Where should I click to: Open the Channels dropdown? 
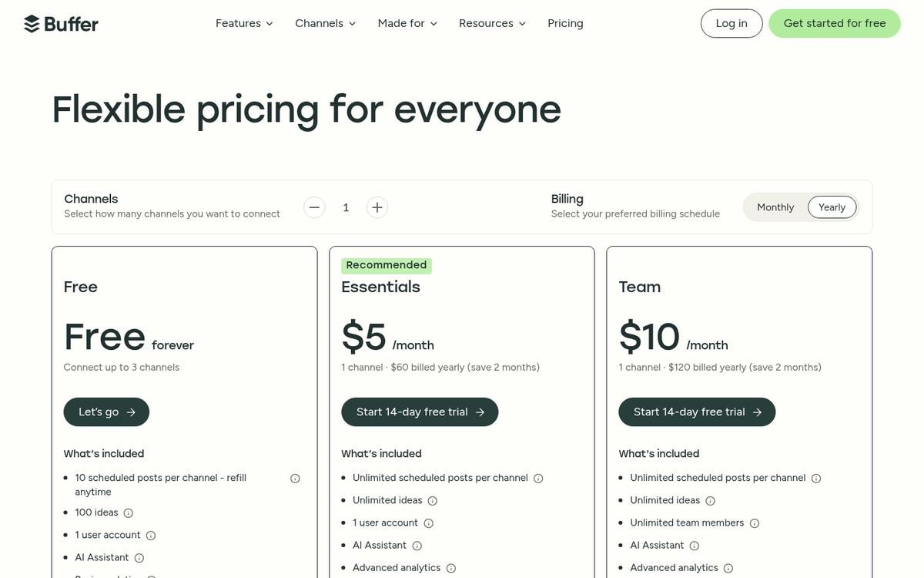(x=324, y=23)
